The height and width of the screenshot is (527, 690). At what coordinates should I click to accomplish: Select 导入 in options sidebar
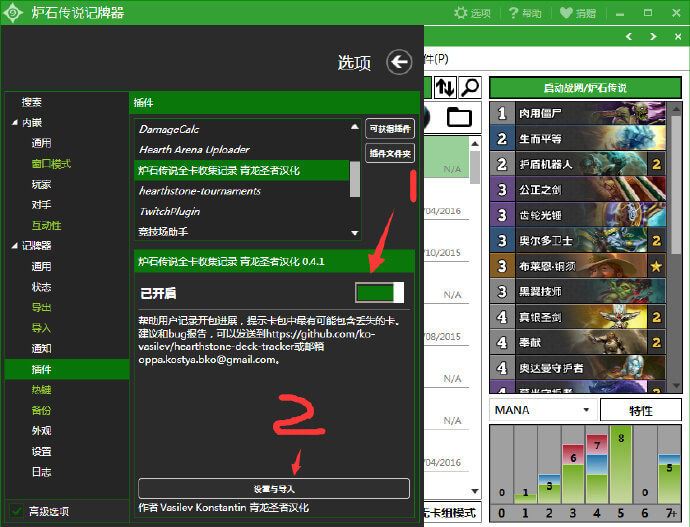(41, 328)
